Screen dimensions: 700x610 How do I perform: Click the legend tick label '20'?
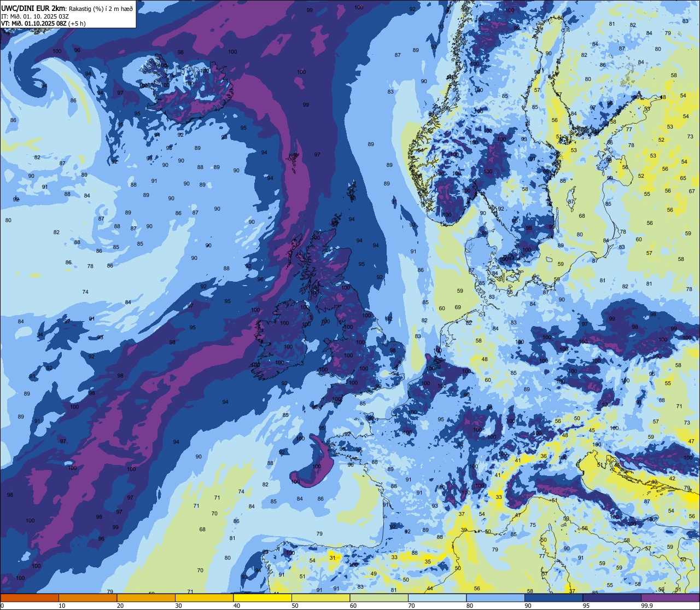tap(120, 606)
